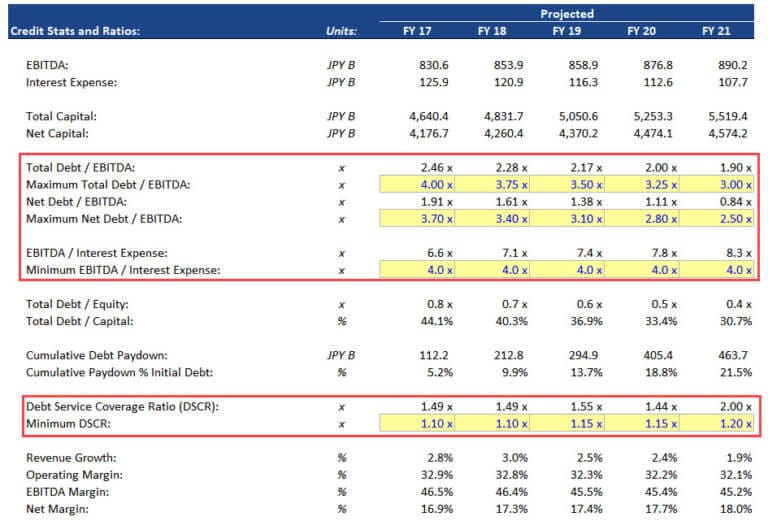Image resolution: width=768 pixels, height=521 pixels.
Task: Click the Maximum Net Debt / EBITDA FY 18 cell
Action: (x=491, y=218)
